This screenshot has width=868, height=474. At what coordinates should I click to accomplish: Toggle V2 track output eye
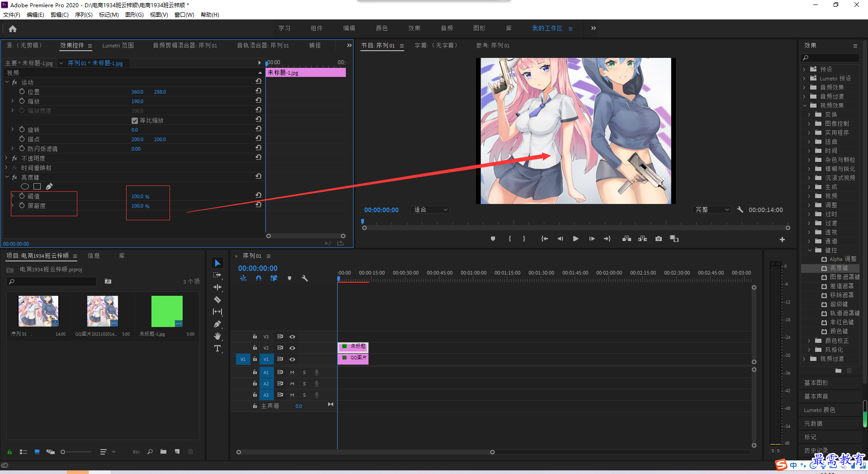(x=292, y=348)
